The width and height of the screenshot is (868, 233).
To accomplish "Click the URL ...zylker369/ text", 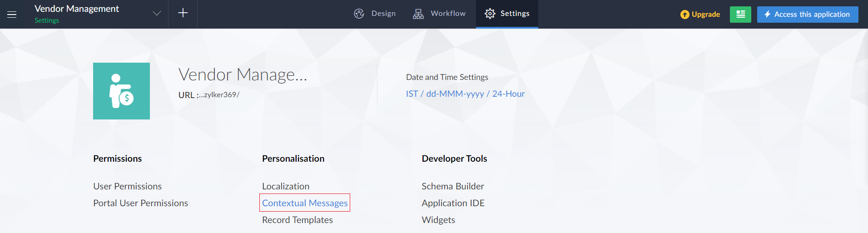I will coord(209,95).
